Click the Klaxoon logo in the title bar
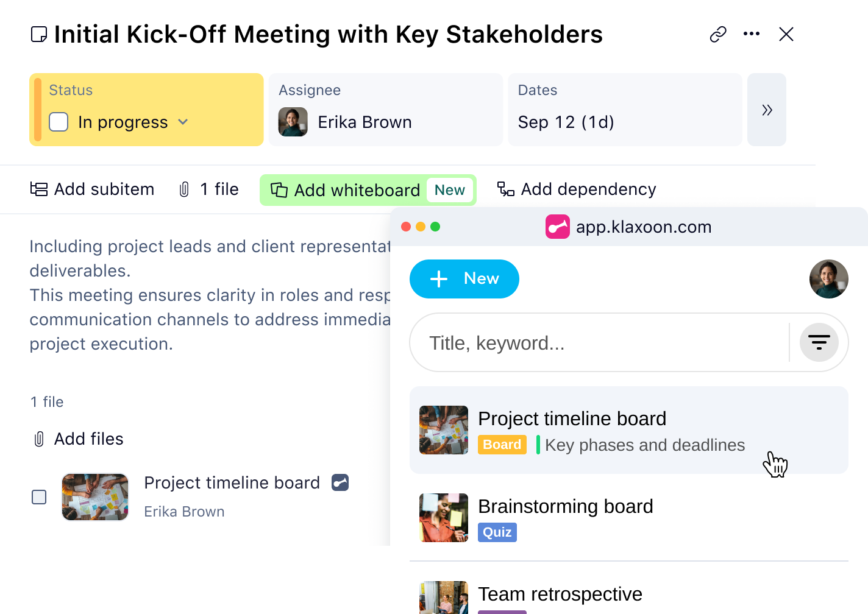 pyautogui.click(x=558, y=227)
